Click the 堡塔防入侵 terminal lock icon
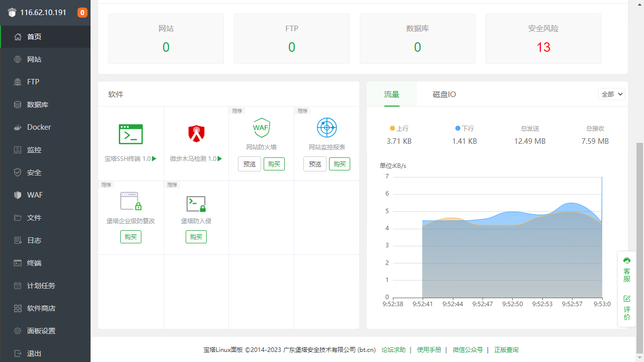The image size is (644, 362). [x=196, y=204]
